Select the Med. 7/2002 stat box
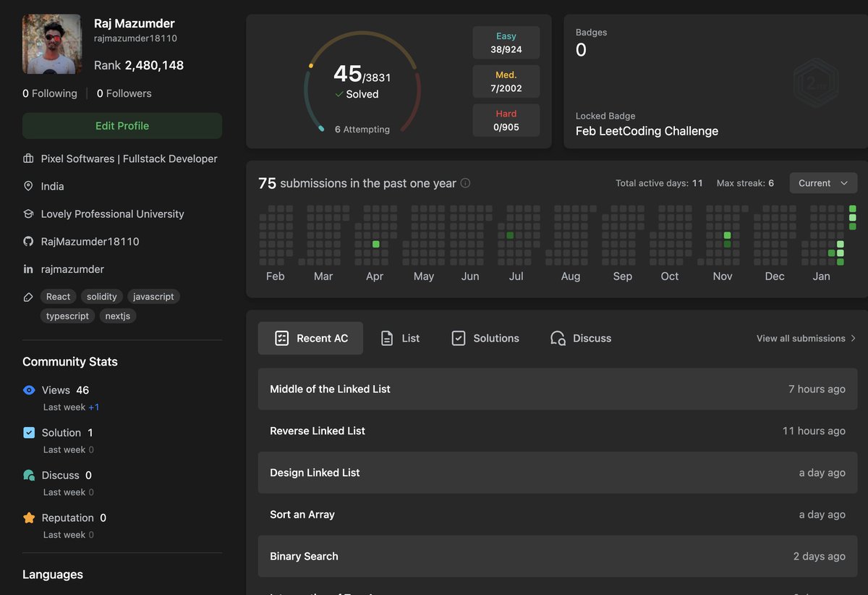Image resolution: width=868 pixels, height=595 pixels. [506, 82]
